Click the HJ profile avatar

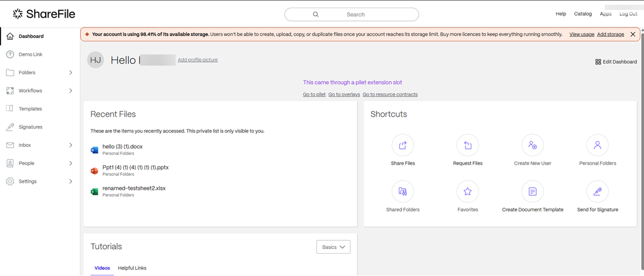coord(95,60)
